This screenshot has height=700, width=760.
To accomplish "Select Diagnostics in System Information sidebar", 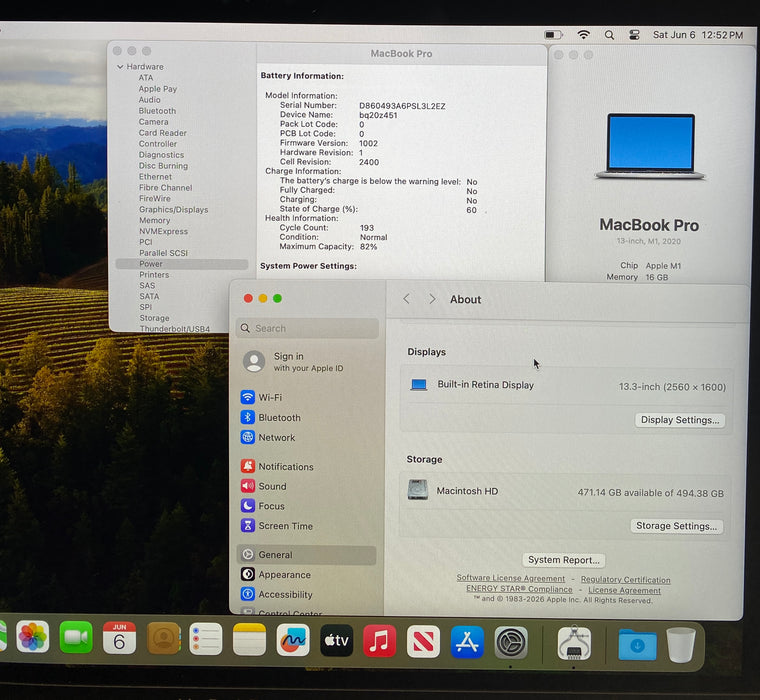I will [x=161, y=155].
